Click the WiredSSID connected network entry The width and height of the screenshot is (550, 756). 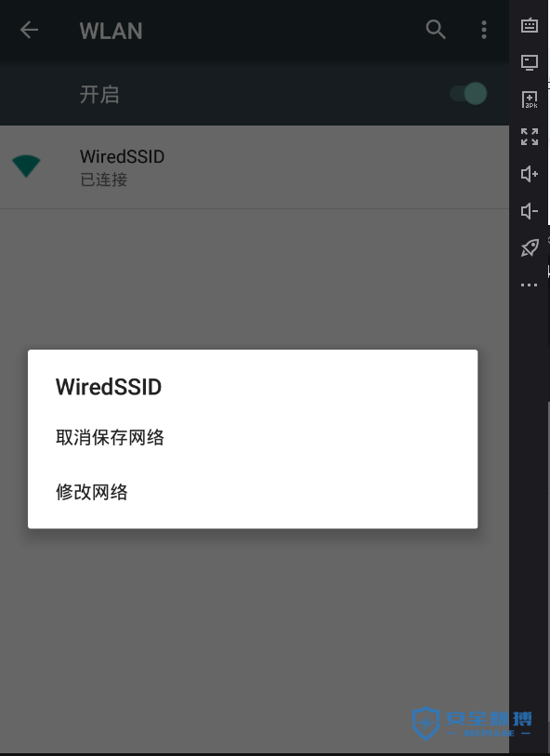255,166
